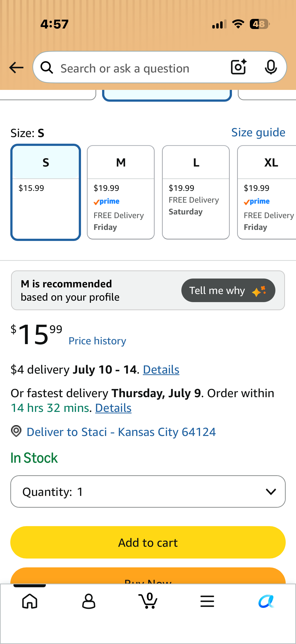
Task: Open camera lens search icon
Action: click(239, 67)
